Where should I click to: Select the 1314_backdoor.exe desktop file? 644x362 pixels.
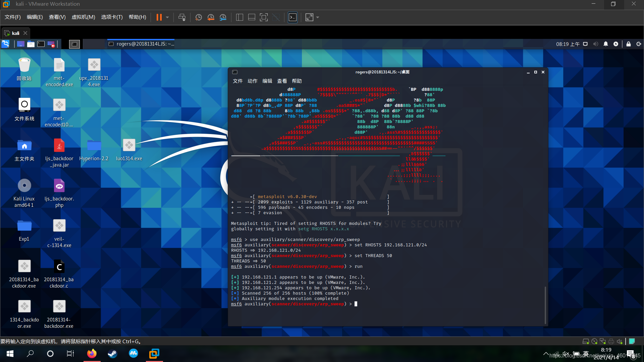click(x=24, y=313)
